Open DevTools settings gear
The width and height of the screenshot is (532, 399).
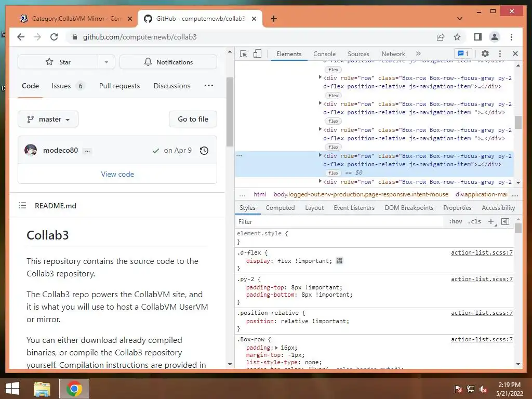coord(485,54)
